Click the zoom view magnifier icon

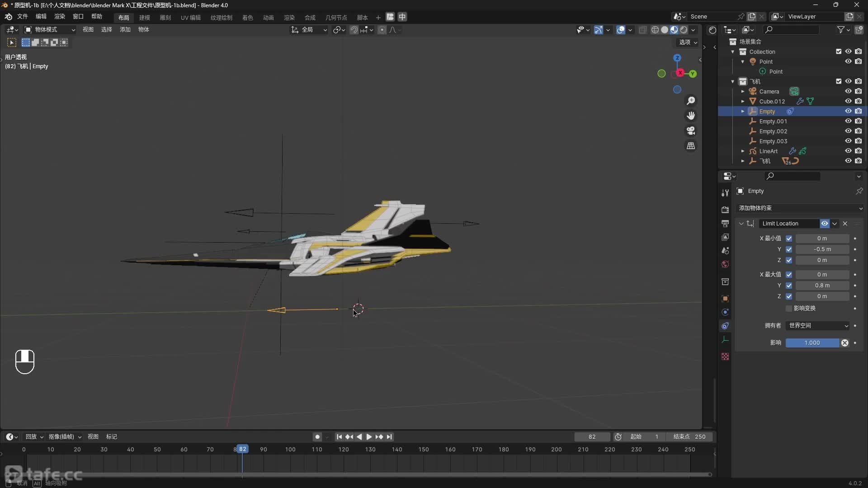(x=691, y=100)
